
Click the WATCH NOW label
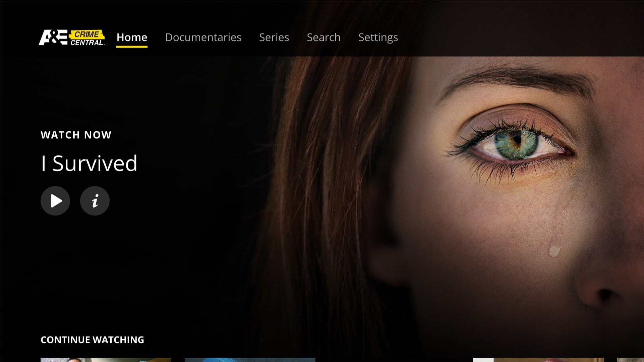[x=76, y=135]
